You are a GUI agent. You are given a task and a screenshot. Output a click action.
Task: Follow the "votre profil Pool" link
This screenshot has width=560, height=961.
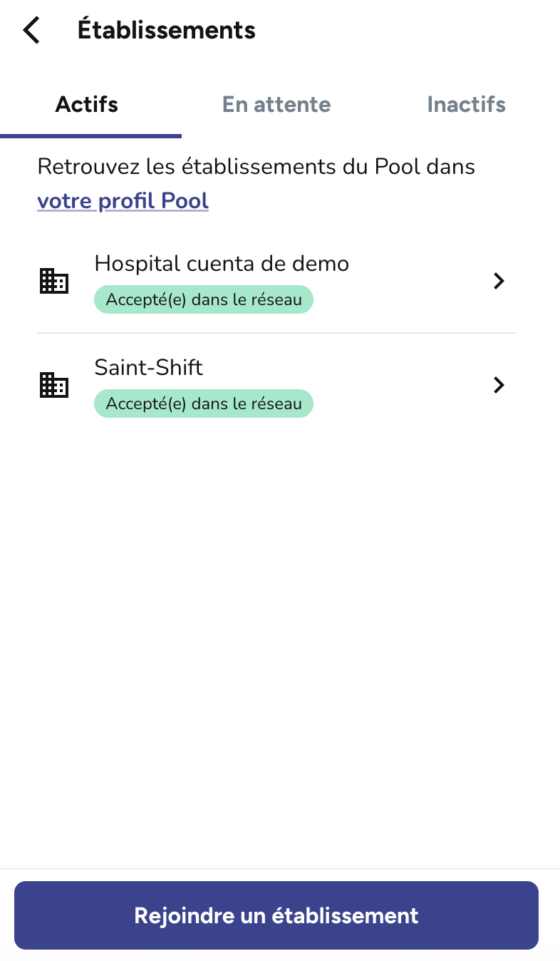pyautogui.click(x=123, y=201)
